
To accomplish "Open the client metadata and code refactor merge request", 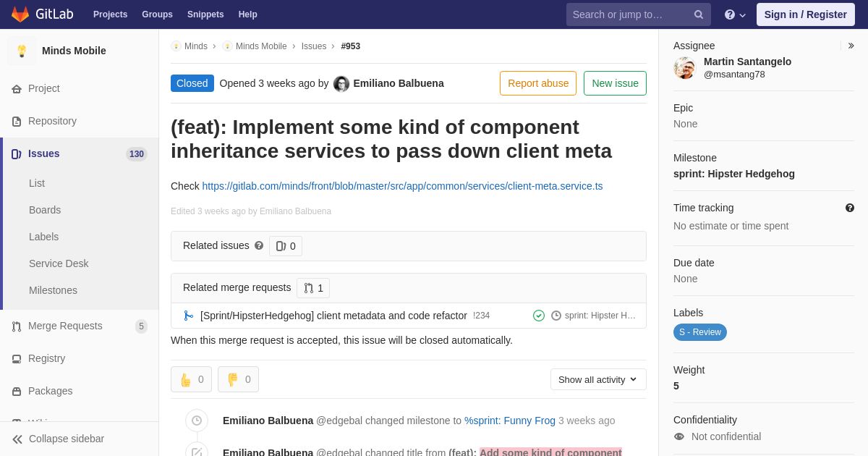I will pyautogui.click(x=333, y=316).
